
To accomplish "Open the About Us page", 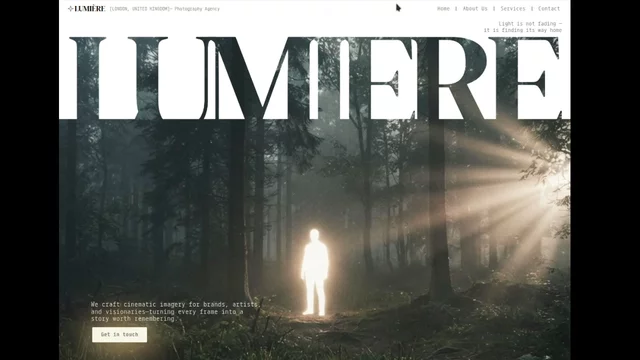I will pyautogui.click(x=475, y=9).
